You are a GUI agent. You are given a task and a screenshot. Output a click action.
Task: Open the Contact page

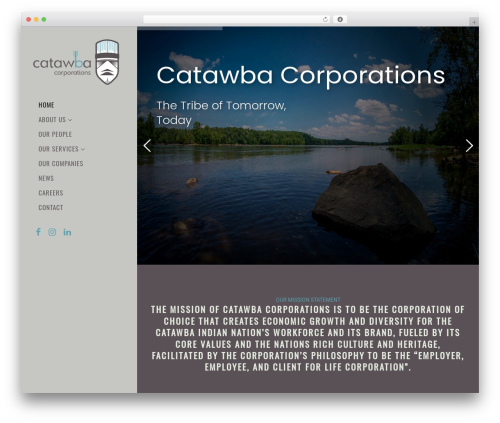[x=51, y=208]
